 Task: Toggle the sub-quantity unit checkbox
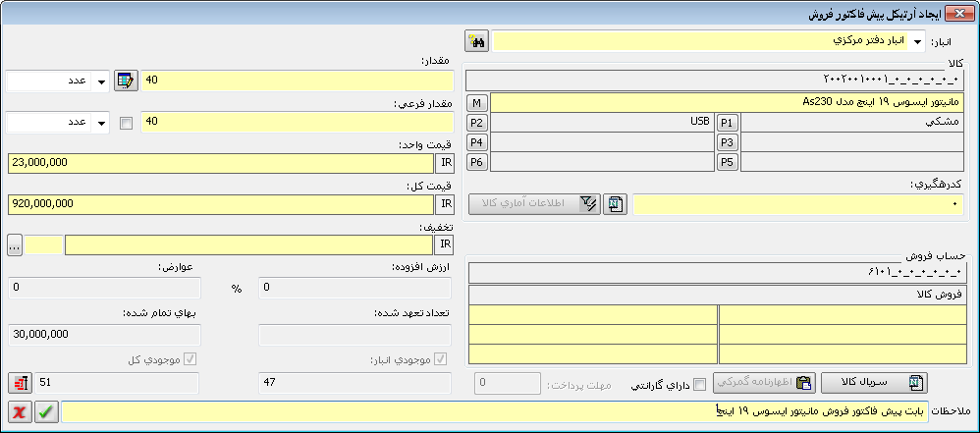[126, 123]
